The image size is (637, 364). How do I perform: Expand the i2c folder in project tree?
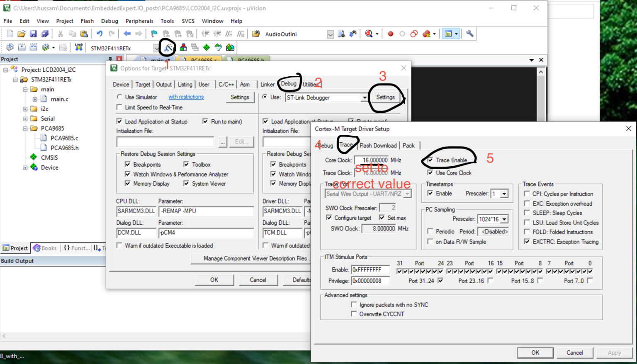coord(25,109)
